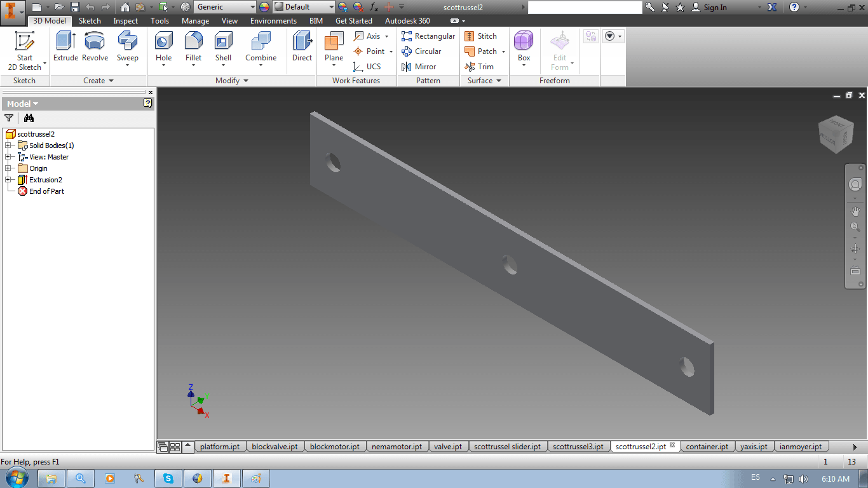Image resolution: width=868 pixels, height=488 pixels.
Task: Expand the Extrusion2 feature node
Action: tap(8, 180)
